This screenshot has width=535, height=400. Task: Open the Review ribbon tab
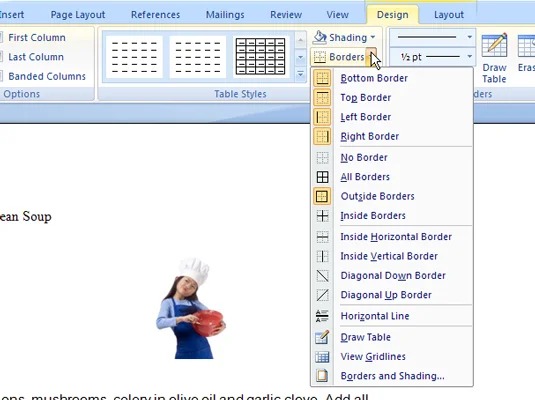[286, 15]
